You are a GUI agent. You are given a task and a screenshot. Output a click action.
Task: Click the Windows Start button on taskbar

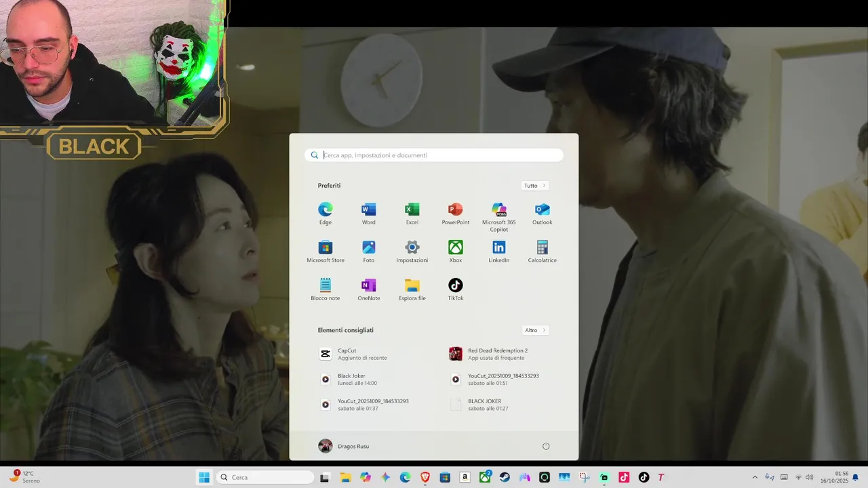[203, 477]
